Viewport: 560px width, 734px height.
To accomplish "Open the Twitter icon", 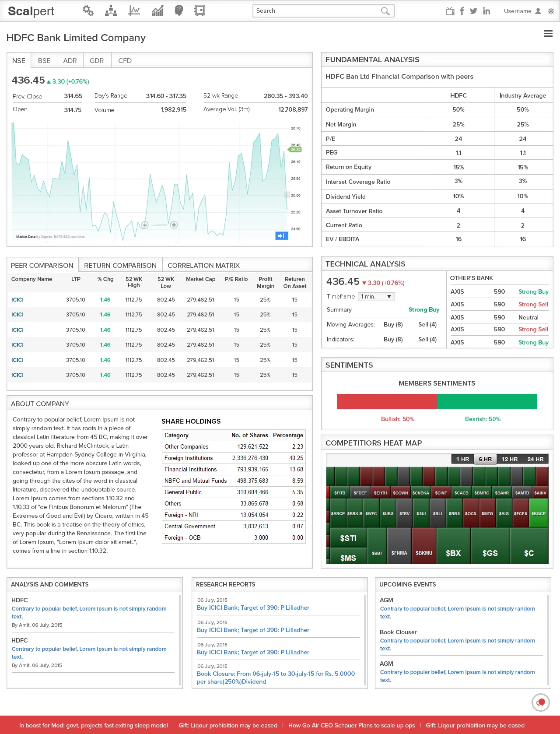I will point(473,11).
